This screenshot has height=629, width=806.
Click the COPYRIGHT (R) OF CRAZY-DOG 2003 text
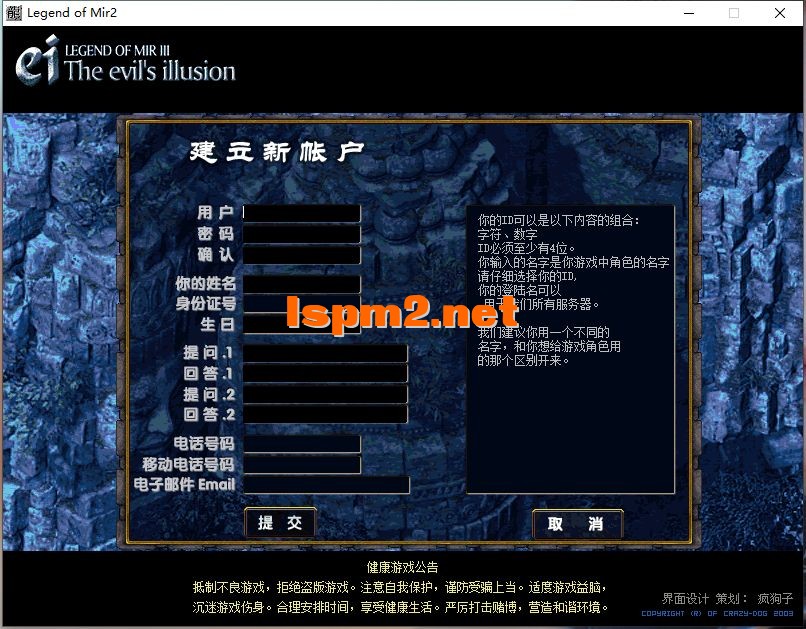(717, 614)
